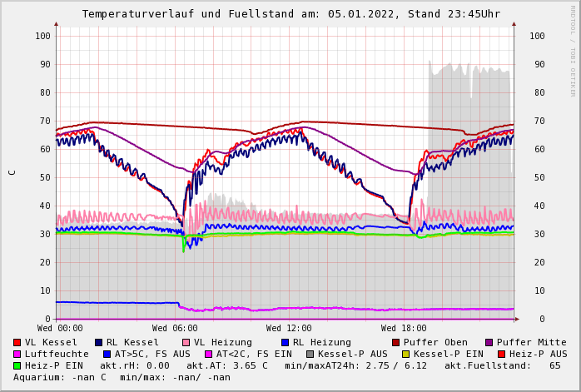Click the Wed 12:00 time axis label
The width and height of the screenshot is (581, 392).
tap(289, 329)
